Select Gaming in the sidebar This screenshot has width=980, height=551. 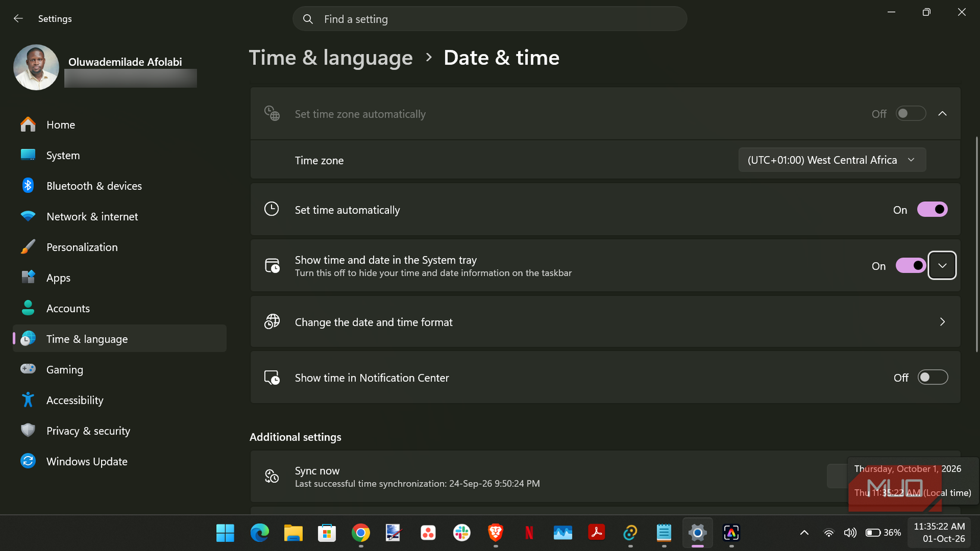click(x=119, y=369)
